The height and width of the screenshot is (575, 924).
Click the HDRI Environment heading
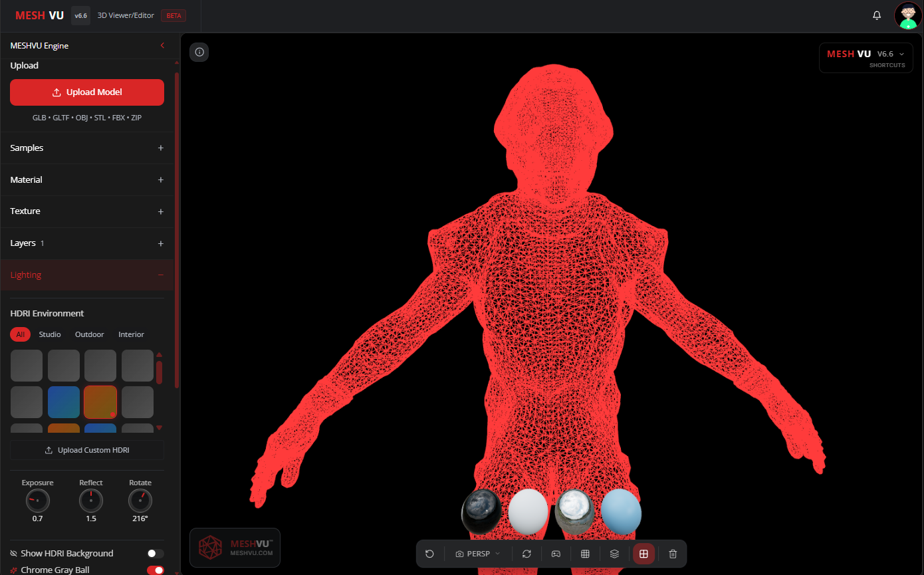[x=47, y=313]
